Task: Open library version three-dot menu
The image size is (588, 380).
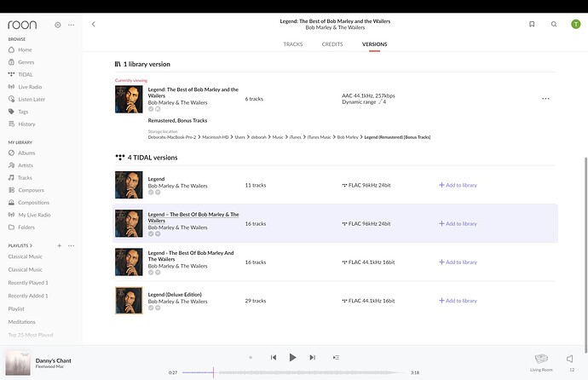Action: pos(545,99)
